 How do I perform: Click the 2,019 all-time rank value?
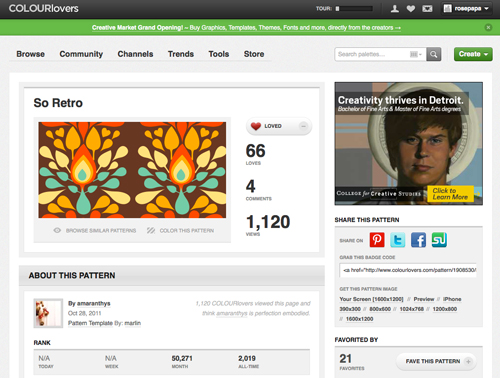[x=247, y=358]
